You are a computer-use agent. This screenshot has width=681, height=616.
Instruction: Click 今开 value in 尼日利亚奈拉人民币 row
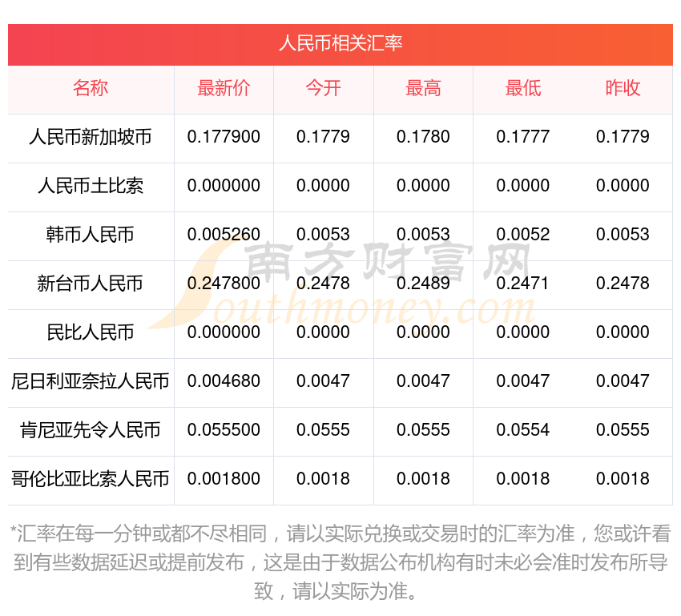click(x=323, y=381)
